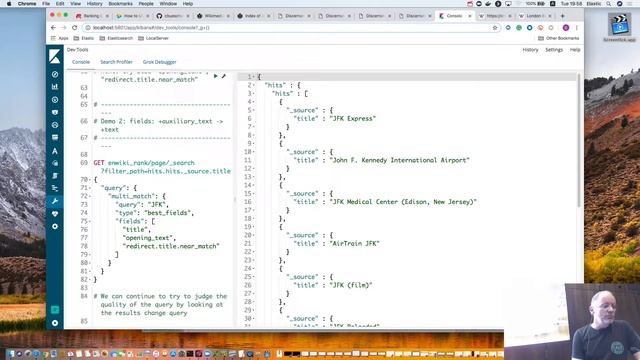This screenshot has height=360, width=640.
Task: Open Timelion from the Kibana sidebar
Action: [x=55, y=112]
